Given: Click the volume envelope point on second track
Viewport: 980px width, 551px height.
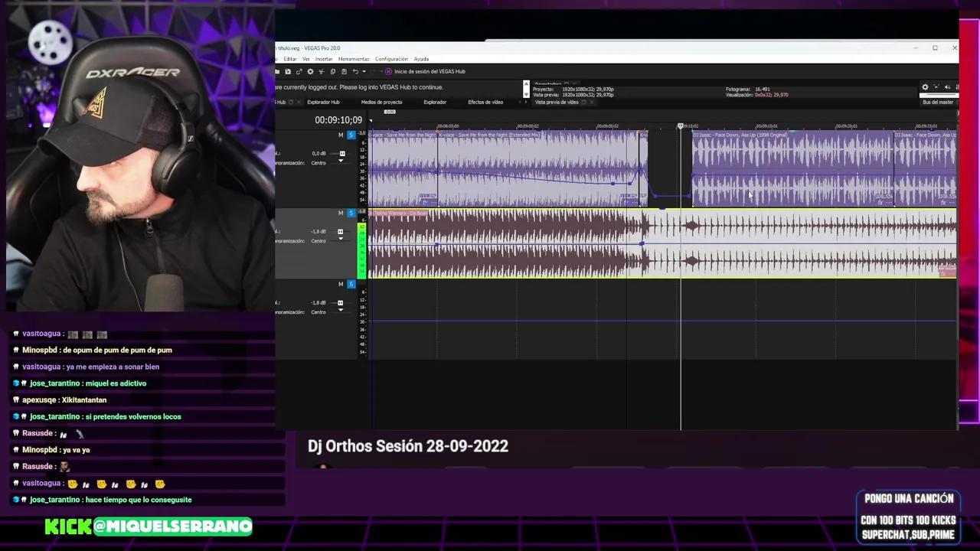Looking at the screenshot, I should pos(642,244).
